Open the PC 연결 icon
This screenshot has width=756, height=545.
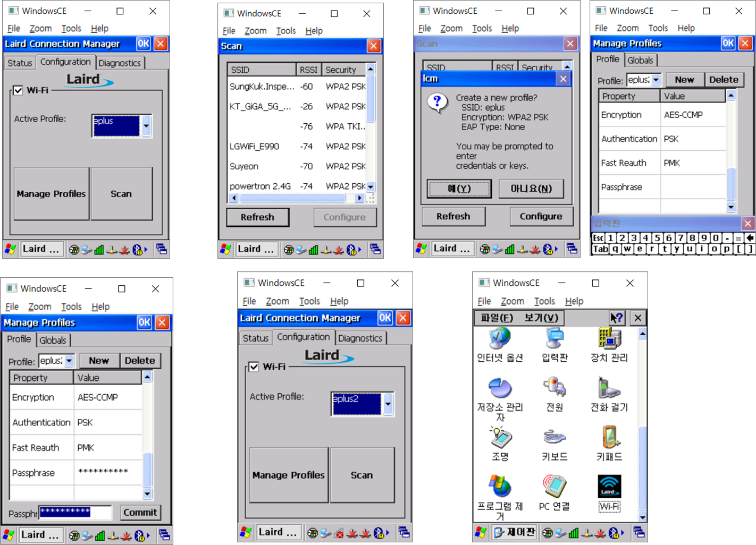pos(555,493)
